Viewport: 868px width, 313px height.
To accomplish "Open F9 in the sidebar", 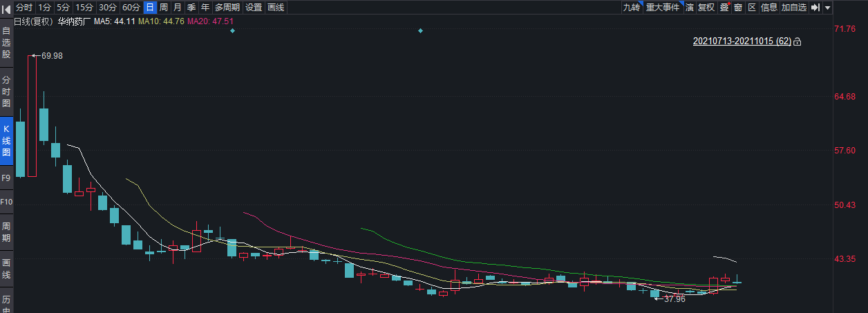I will [6, 178].
